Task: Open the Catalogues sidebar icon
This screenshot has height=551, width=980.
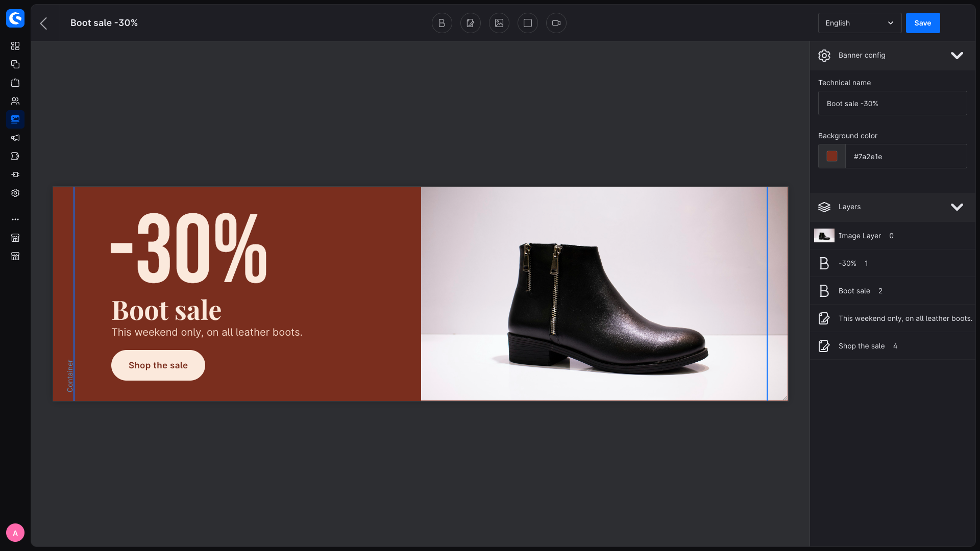Action: point(15,64)
